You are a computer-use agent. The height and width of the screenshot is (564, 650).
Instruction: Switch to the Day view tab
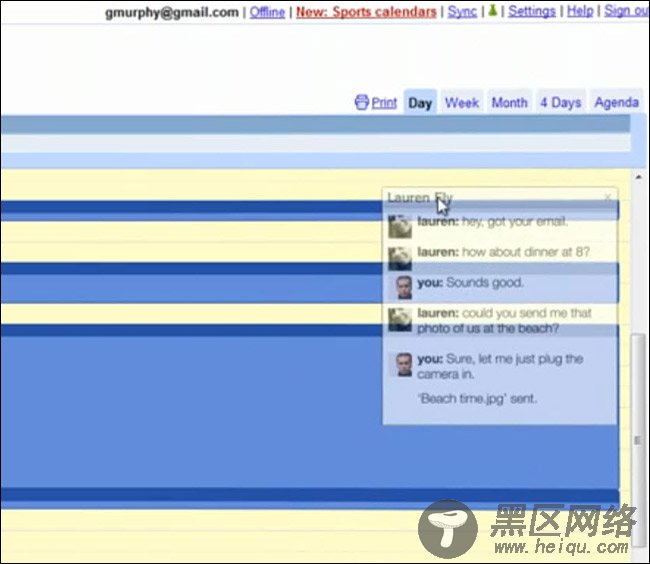tap(420, 102)
